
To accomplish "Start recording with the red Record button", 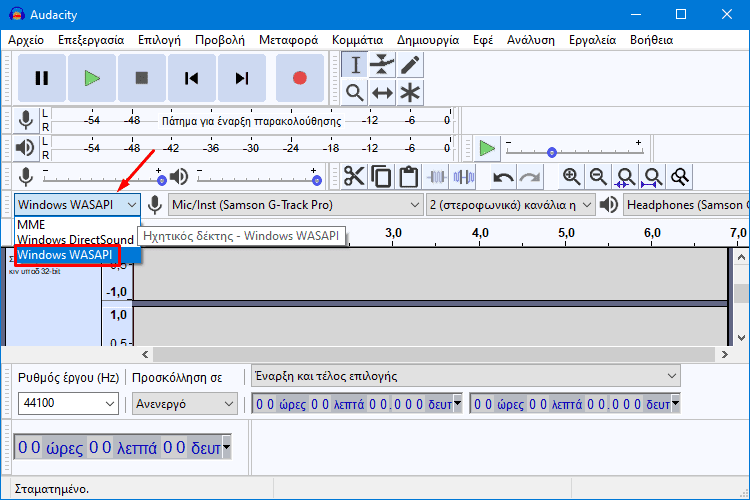I will point(300,78).
